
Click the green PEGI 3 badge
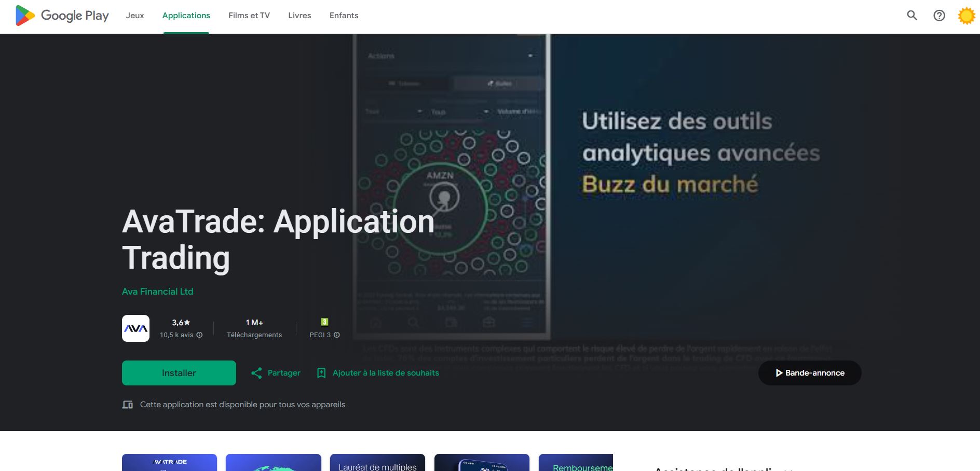tap(324, 322)
